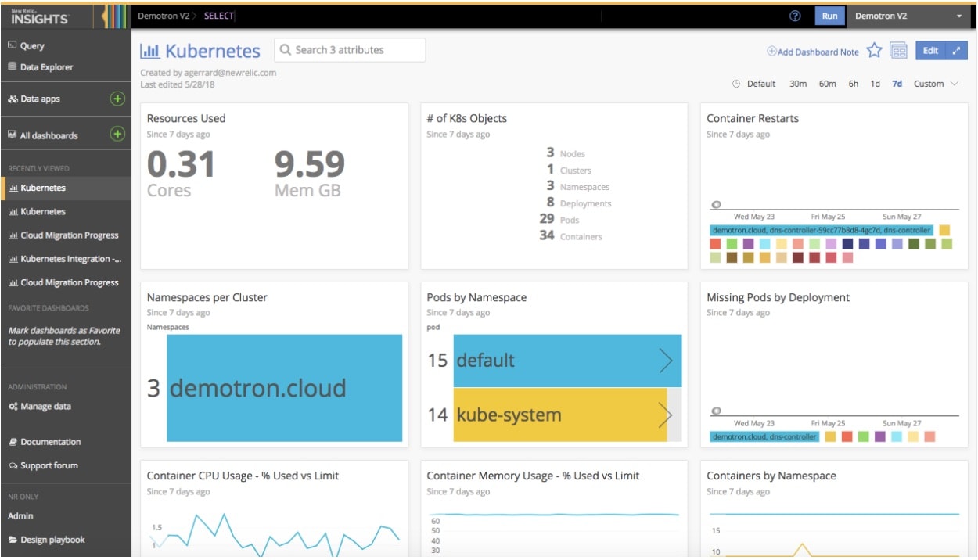Screen dimensions: 978x560
Task: Click Add Dashboard Note
Action: click(813, 52)
